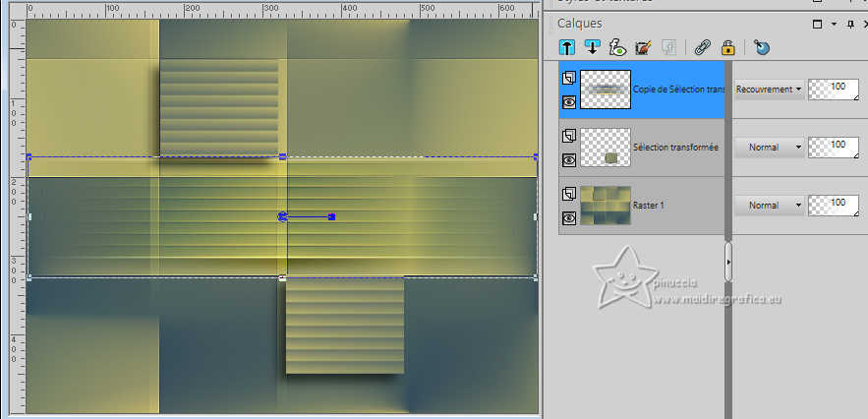
Task: Click the blue sphere icon in Calques toolbar
Action: click(762, 47)
